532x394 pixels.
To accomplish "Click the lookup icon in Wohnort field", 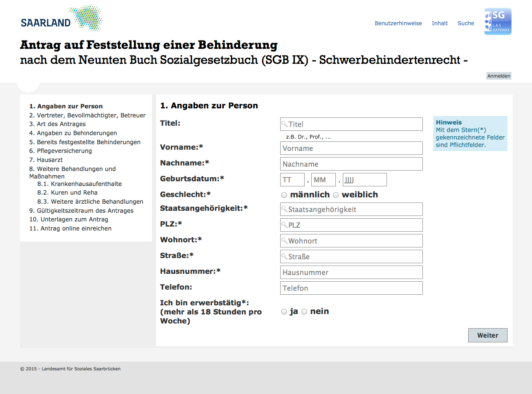I will [x=284, y=241].
